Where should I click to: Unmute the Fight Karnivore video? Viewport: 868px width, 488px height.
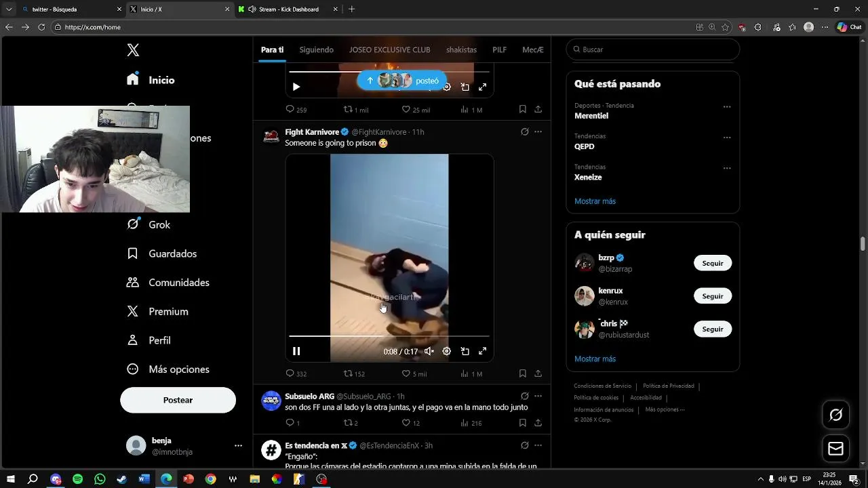(429, 351)
